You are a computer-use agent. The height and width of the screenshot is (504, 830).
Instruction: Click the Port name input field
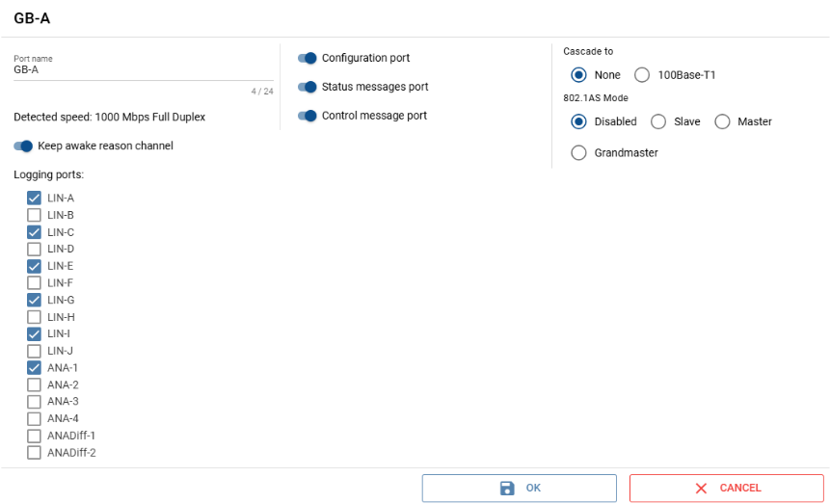coord(143,70)
